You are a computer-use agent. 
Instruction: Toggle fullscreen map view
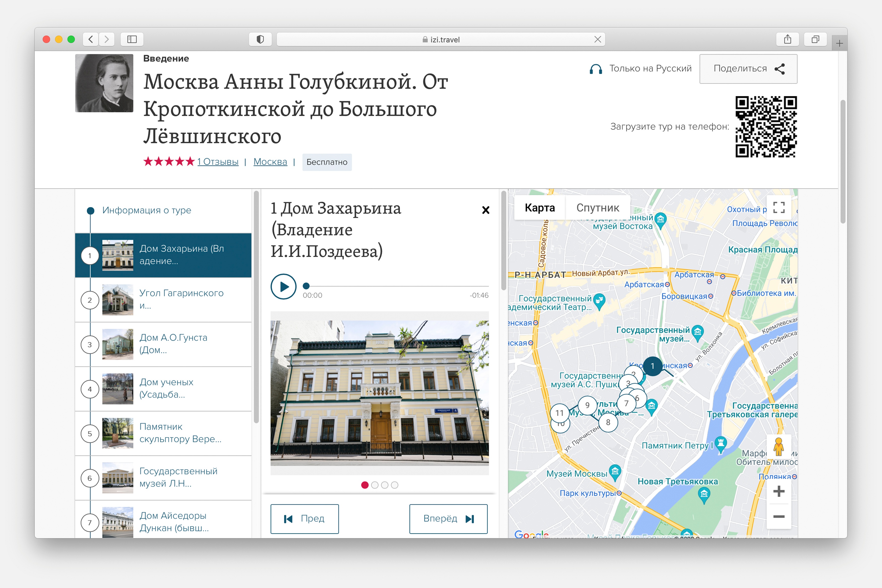[x=779, y=207]
